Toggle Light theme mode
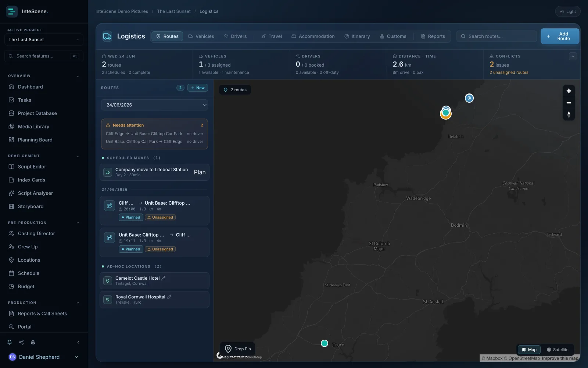The width and height of the screenshot is (588, 368). pyautogui.click(x=568, y=11)
